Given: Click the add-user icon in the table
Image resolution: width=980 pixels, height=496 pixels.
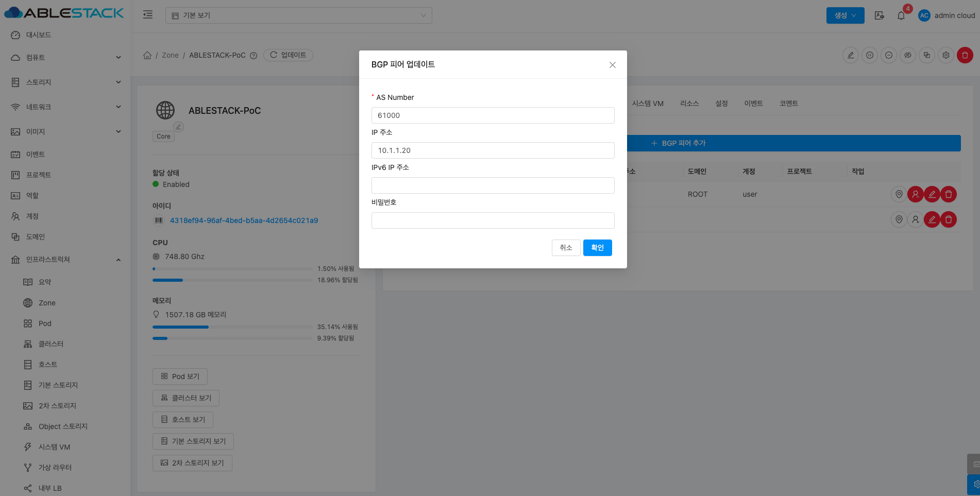Looking at the screenshot, I should 916,219.
